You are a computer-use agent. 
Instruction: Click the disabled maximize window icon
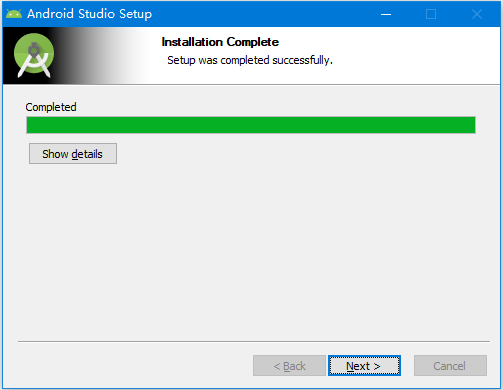[x=431, y=14]
